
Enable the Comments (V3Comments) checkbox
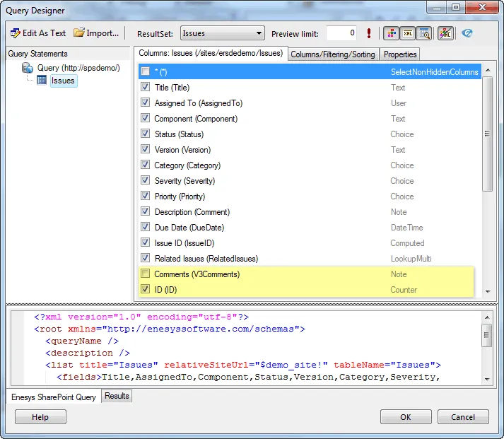pyautogui.click(x=145, y=274)
